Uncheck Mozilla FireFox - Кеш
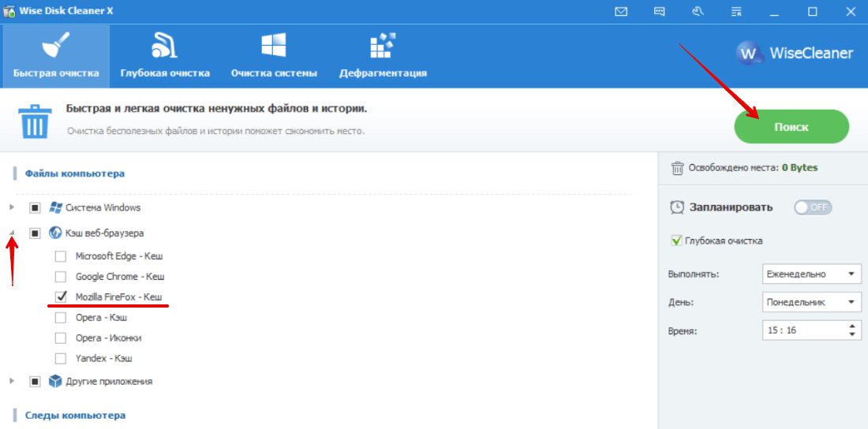Screen dimensions: 868x429 [61, 297]
